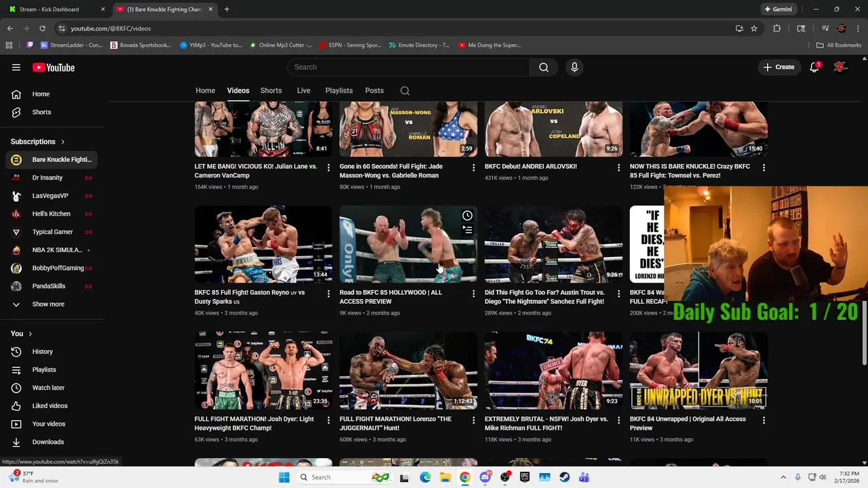The height and width of the screenshot is (488, 868).
Task: Open options for Austin Trout vs. Sanchez video
Action: click(618, 293)
